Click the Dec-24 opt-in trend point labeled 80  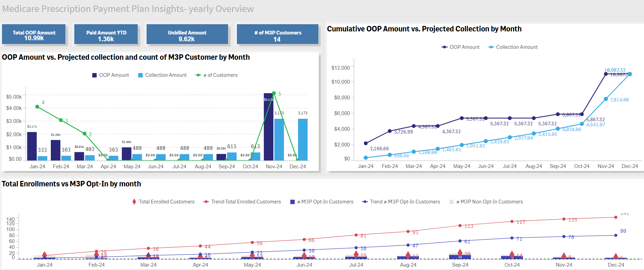point(616,235)
